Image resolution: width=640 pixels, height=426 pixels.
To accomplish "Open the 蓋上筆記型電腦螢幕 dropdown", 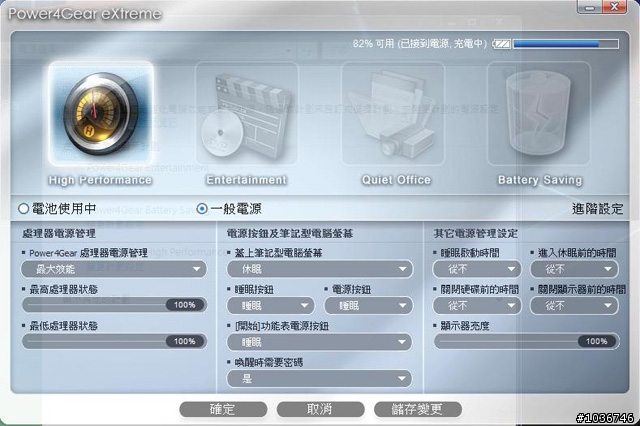I will pyautogui.click(x=320, y=269).
